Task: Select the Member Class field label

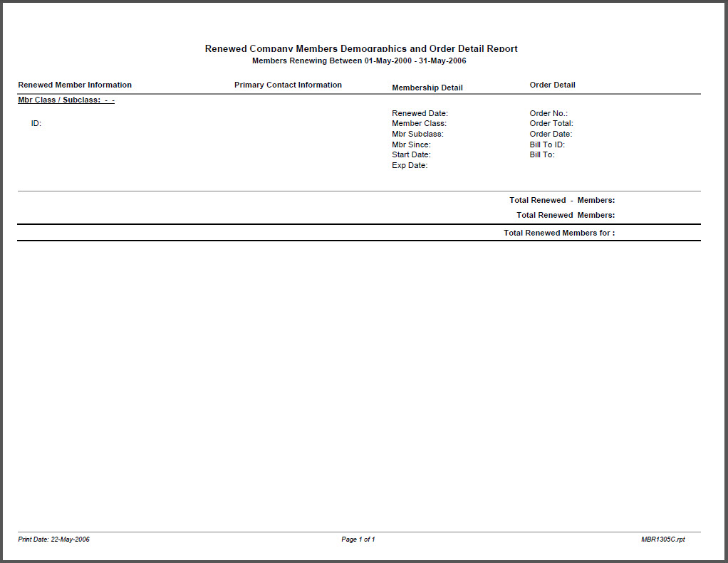Action: [419, 123]
